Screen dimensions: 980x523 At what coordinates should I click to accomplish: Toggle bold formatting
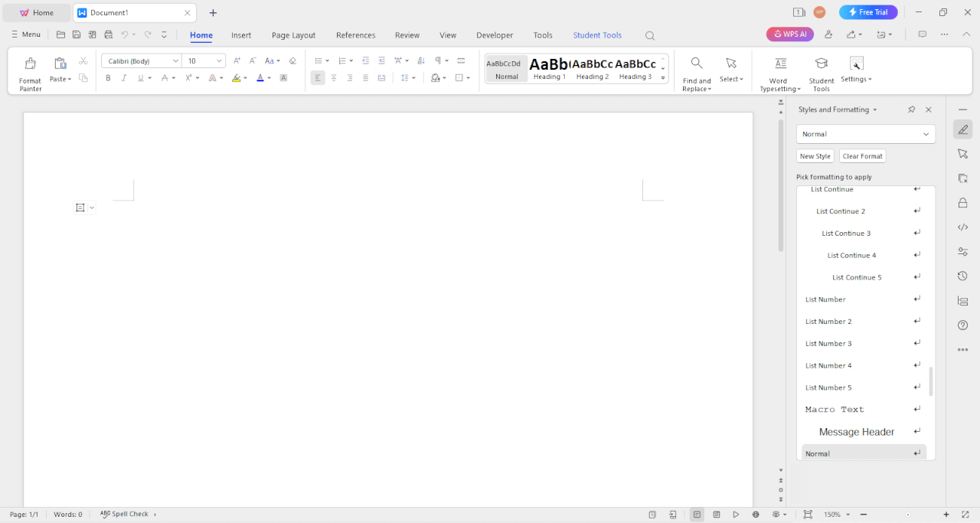click(x=107, y=77)
